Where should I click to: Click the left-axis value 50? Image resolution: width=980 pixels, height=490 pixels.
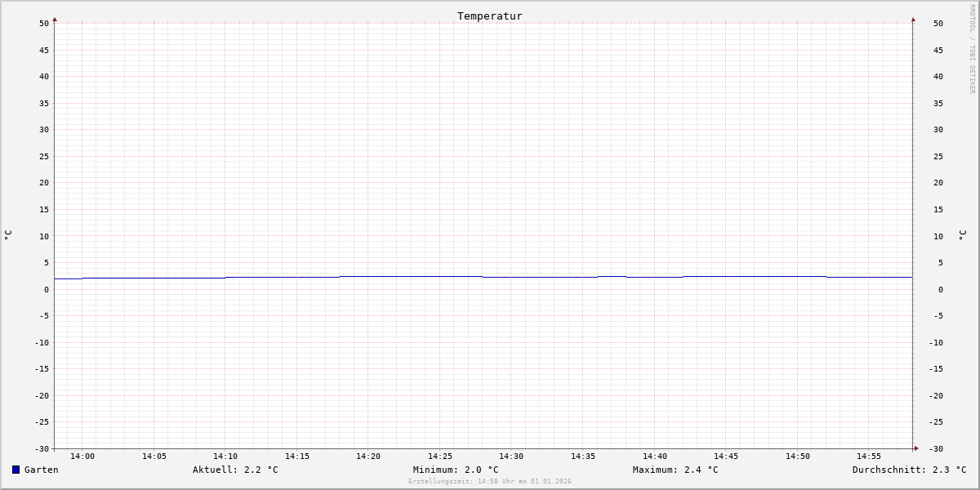[44, 24]
